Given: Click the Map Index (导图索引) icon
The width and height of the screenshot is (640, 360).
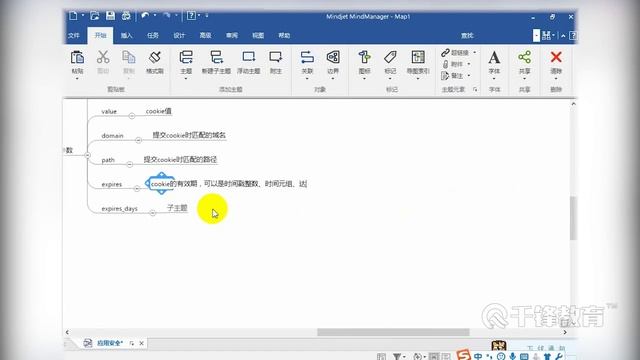Looking at the screenshot, I should (418, 57).
